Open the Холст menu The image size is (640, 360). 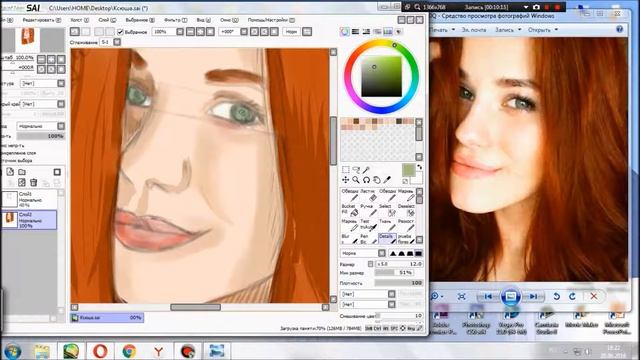[x=80, y=20]
